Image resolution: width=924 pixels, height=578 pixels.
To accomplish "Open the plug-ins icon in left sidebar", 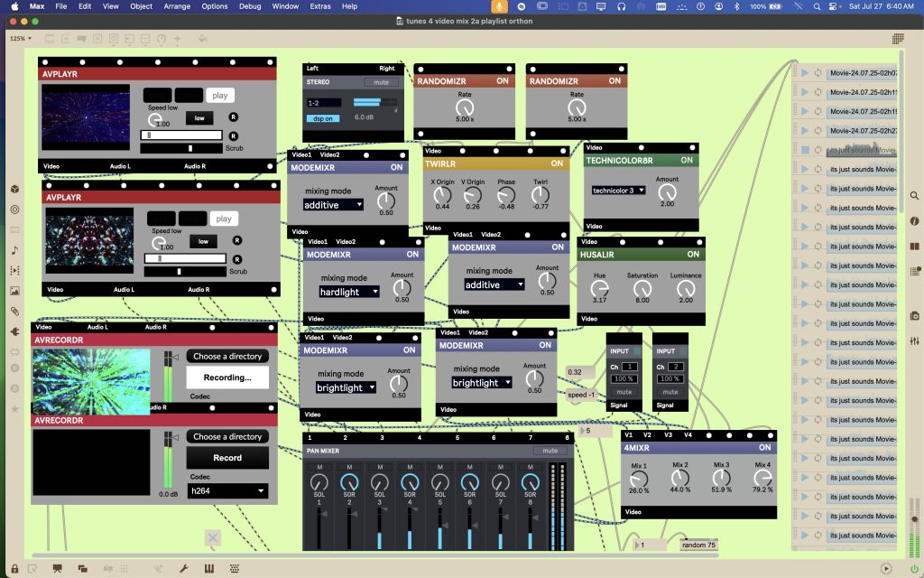I will pyautogui.click(x=14, y=331).
